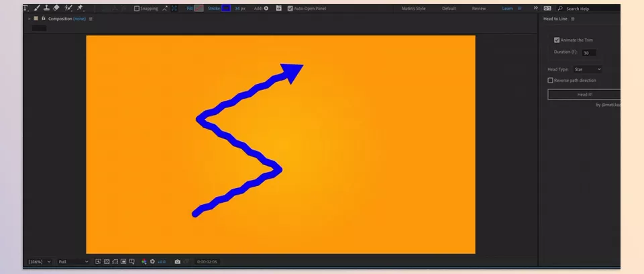Click the Head to Line panel tab
644x274 pixels.
[555, 19]
